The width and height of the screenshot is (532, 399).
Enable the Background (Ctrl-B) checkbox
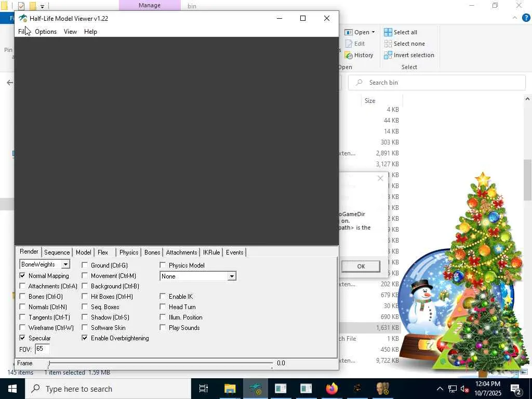(85, 286)
